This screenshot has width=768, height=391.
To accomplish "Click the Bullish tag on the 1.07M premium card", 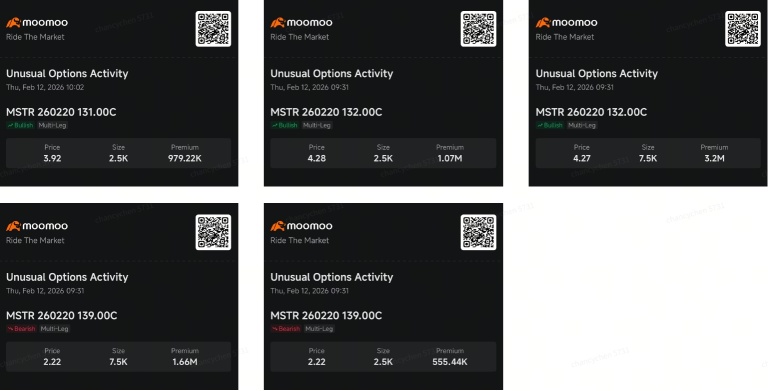I will 285,125.
